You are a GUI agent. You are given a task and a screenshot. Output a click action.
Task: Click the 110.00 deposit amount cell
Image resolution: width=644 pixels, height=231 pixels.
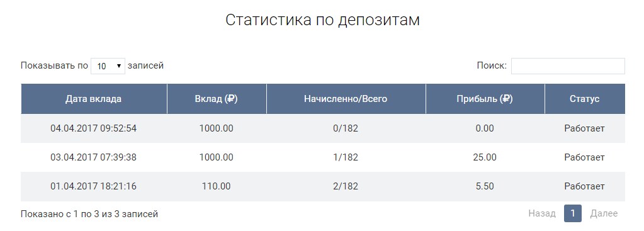(217, 187)
